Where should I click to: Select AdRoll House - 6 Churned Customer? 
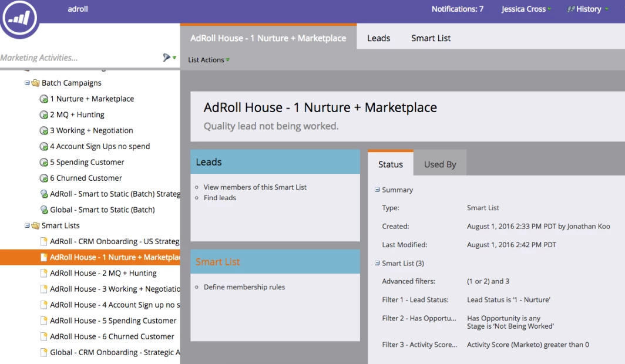click(x=112, y=336)
